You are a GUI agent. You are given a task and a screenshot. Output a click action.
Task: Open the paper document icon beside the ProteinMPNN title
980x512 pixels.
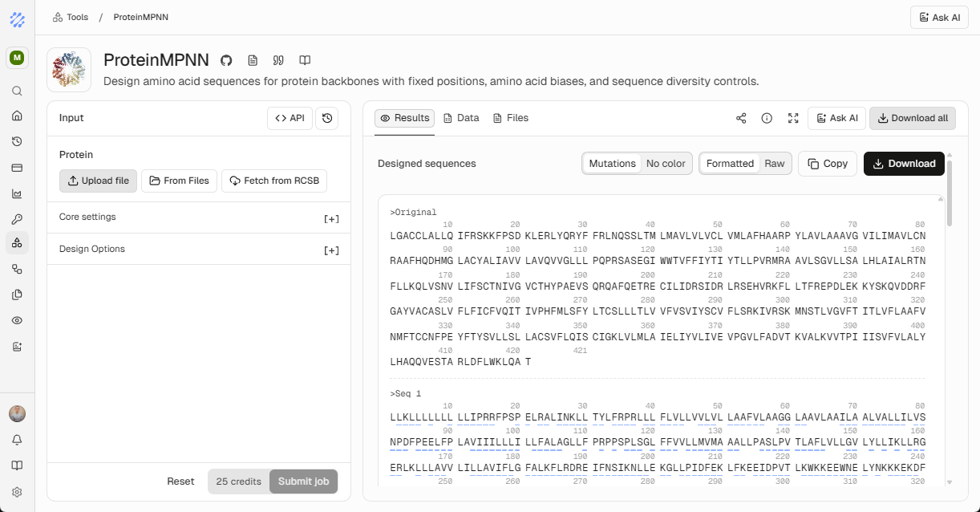point(253,60)
